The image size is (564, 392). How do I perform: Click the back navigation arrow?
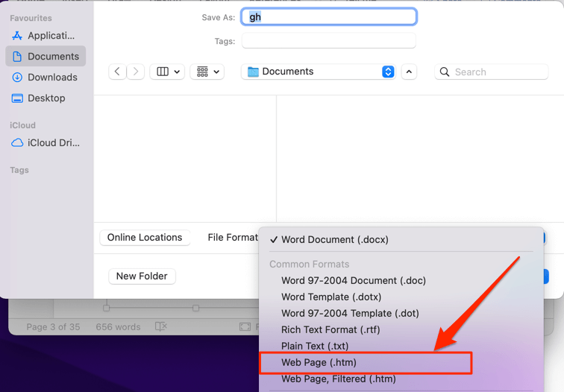pyautogui.click(x=117, y=72)
